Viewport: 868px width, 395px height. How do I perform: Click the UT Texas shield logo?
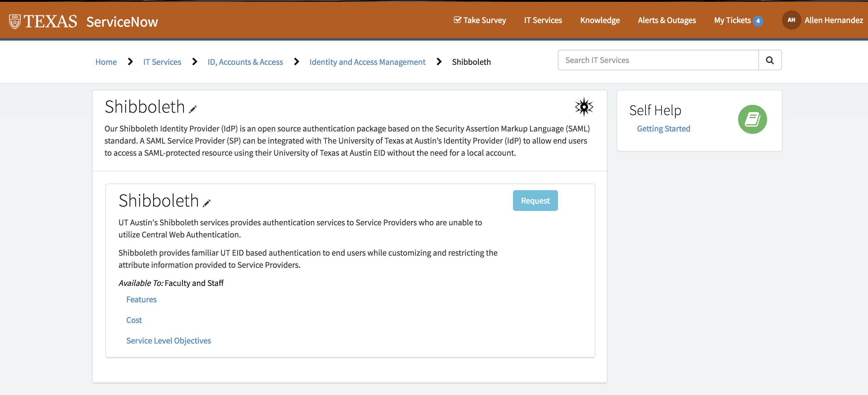click(15, 22)
